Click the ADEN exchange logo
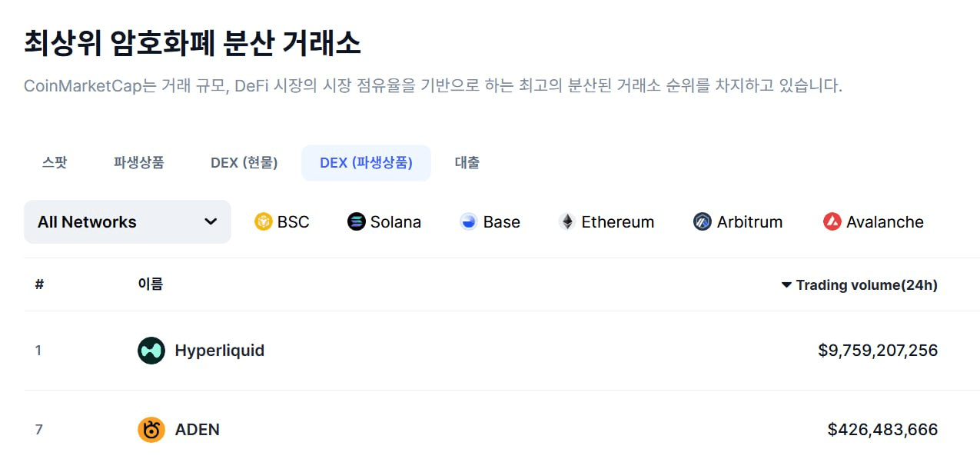The image size is (980, 469). pyautogui.click(x=151, y=429)
